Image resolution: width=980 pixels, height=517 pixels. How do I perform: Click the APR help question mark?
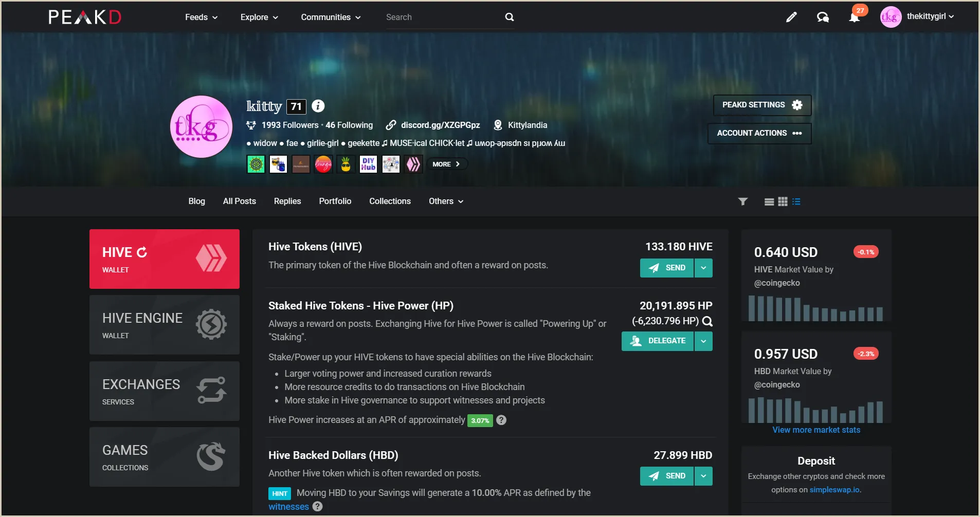click(501, 420)
